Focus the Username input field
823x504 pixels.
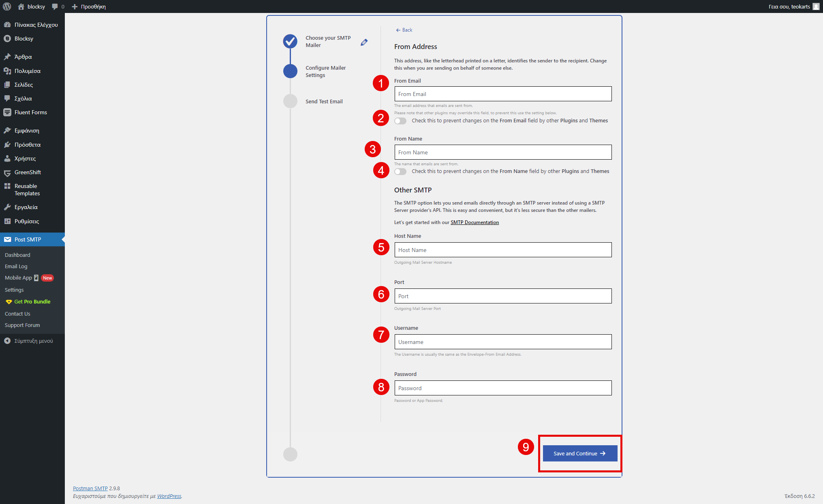click(x=503, y=342)
